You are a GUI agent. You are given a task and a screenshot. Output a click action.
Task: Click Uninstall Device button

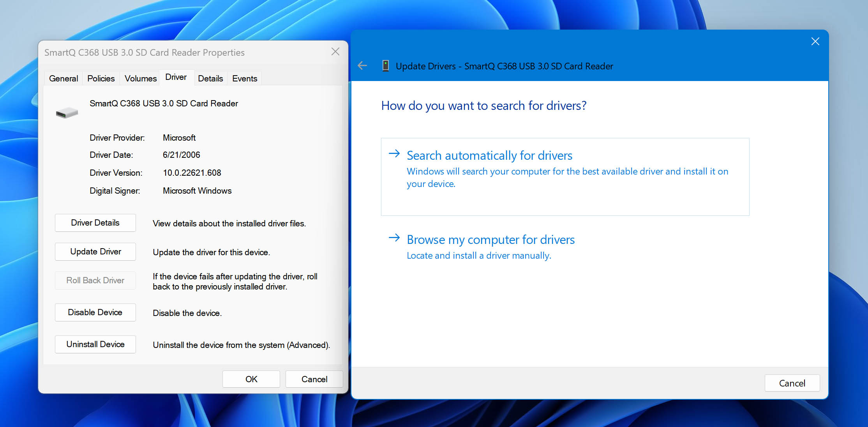[x=95, y=344]
